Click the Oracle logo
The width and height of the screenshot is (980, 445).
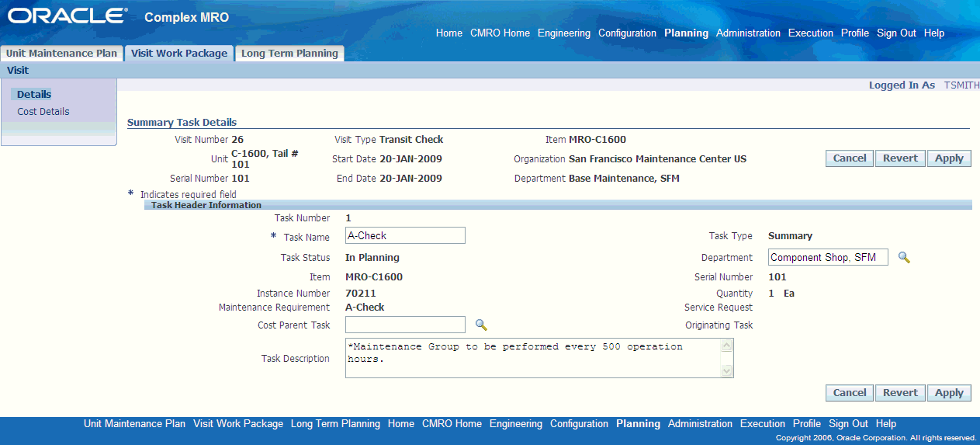point(66,16)
